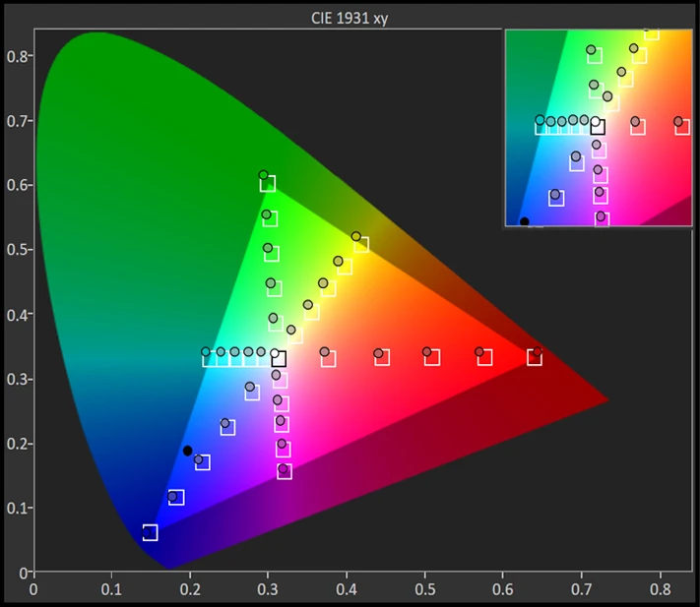
Task: Select the yellow secondary target square
Action: click(361, 244)
